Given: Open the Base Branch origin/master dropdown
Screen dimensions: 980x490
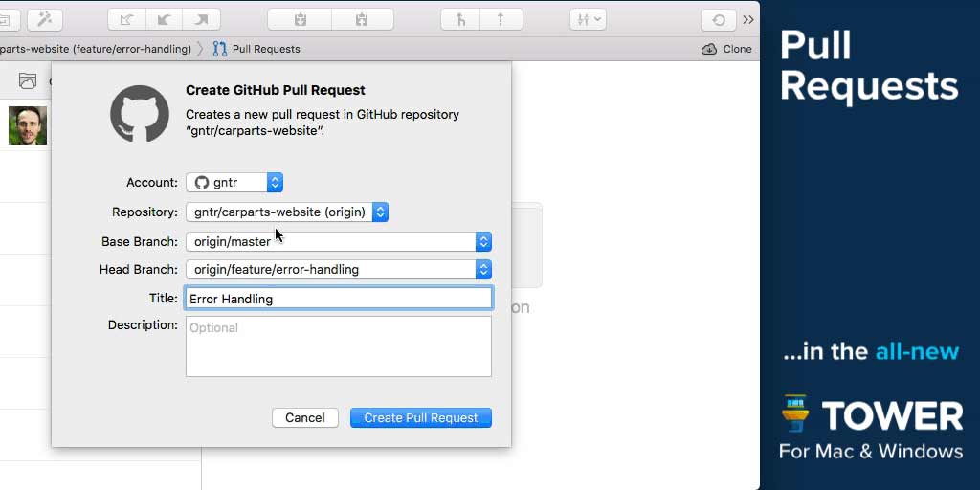Looking at the screenshot, I should tap(338, 242).
